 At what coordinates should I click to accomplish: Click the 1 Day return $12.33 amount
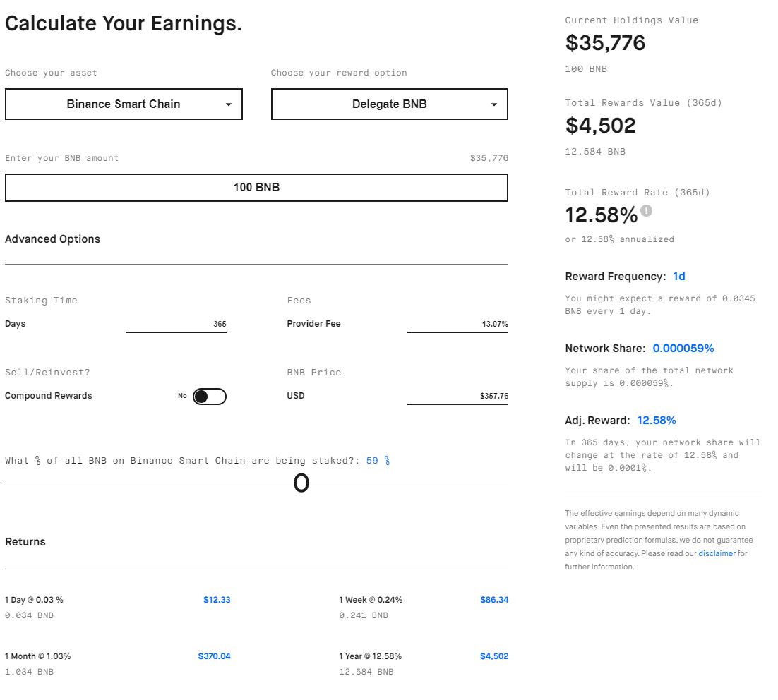click(x=217, y=600)
